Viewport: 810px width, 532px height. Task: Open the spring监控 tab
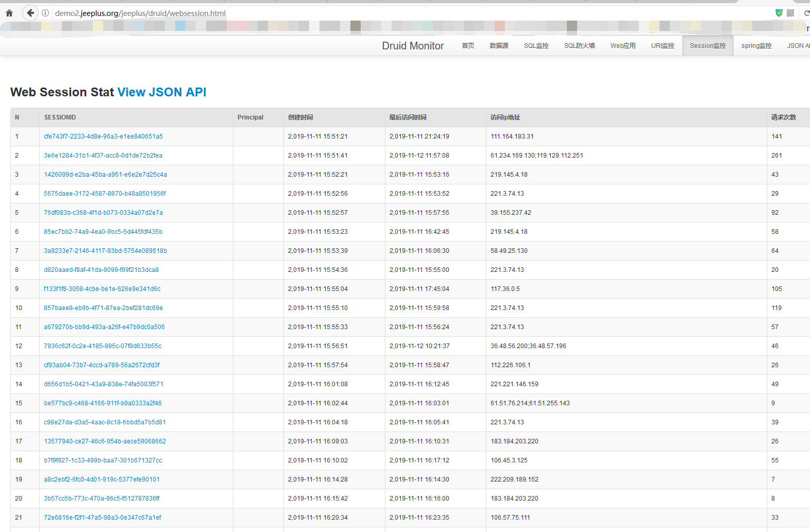pos(756,46)
